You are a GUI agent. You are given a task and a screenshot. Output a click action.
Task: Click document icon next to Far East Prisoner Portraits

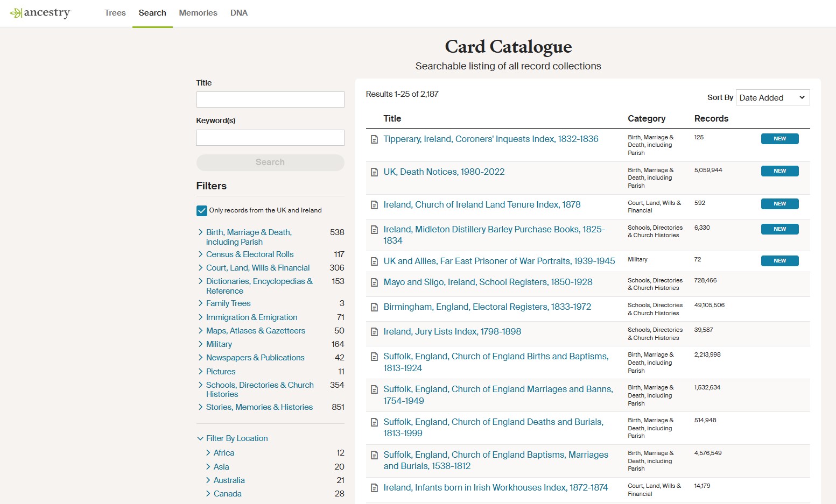tap(374, 261)
